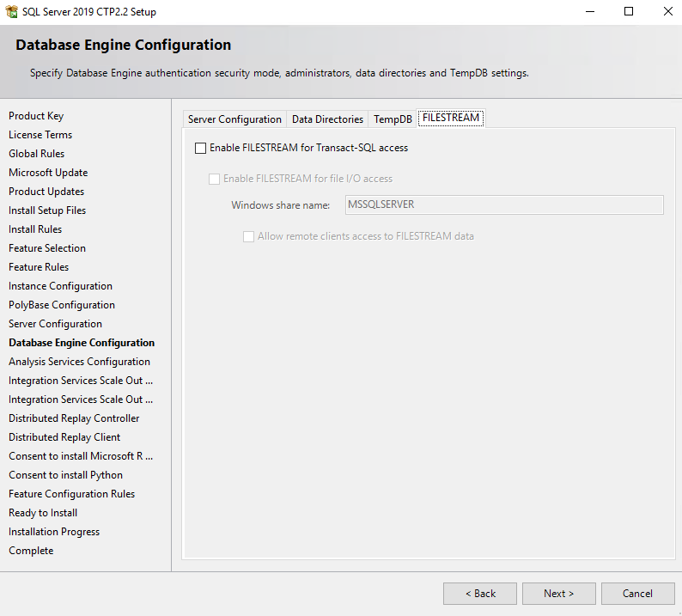Select Instance Configuration step in sidebar

coord(60,286)
